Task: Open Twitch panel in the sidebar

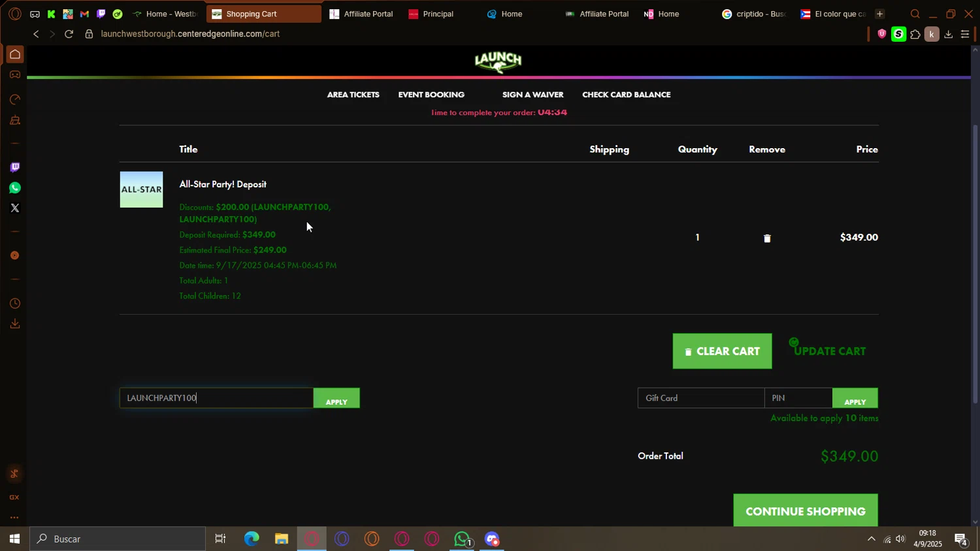Action: pyautogui.click(x=15, y=167)
